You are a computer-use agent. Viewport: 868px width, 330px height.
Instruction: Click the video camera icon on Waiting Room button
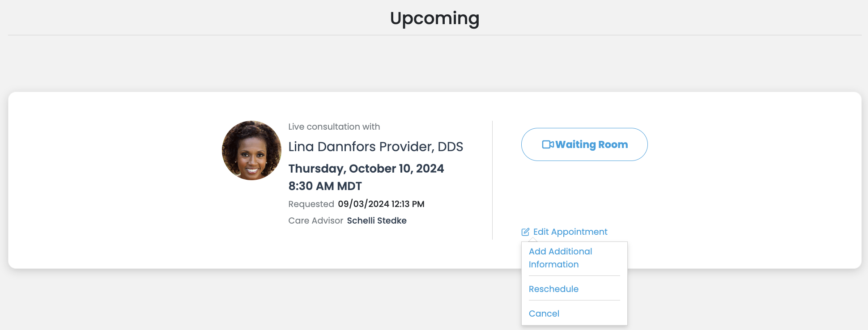point(548,144)
